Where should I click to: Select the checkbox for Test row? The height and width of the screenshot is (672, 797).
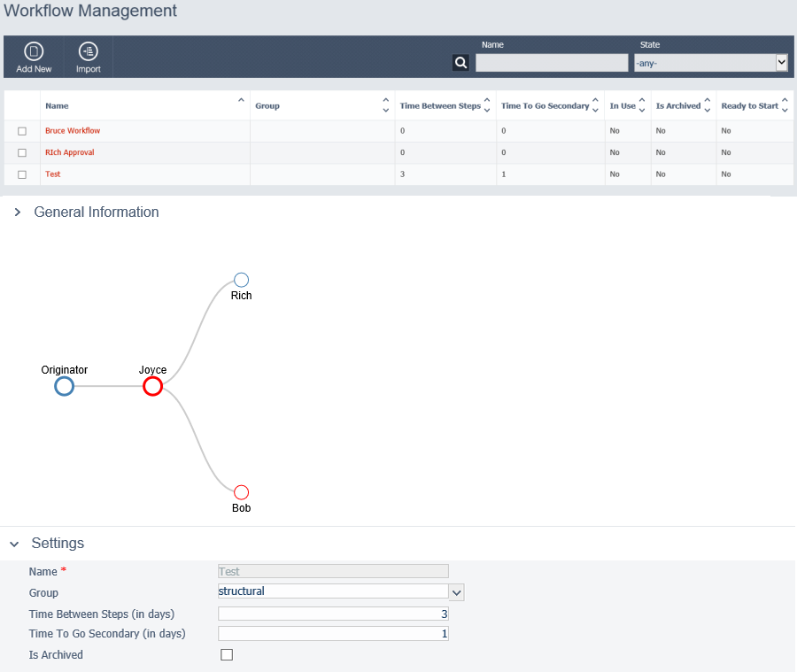pyautogui.click(x=22, y=174)
